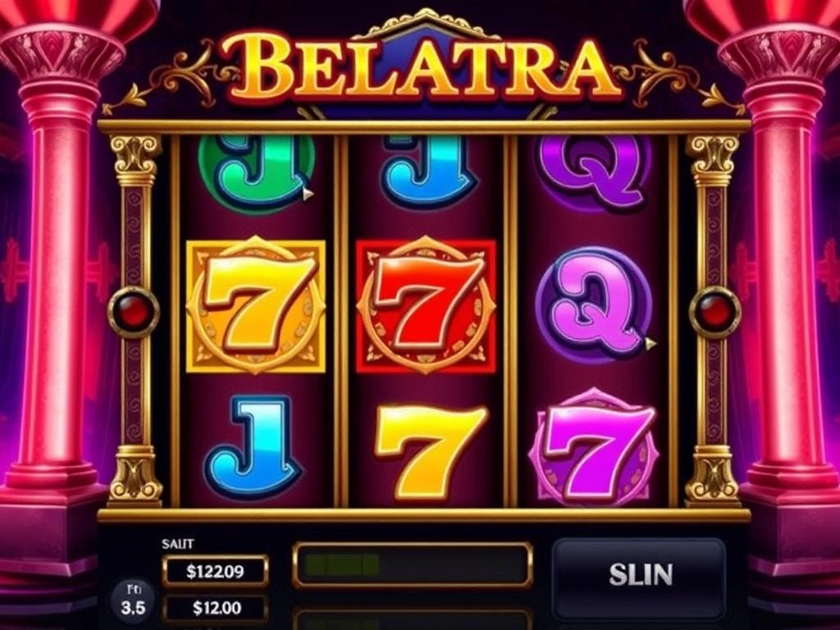Click the left golden ornate reel column
Screen dimensions: 840x630
point(135,321)
